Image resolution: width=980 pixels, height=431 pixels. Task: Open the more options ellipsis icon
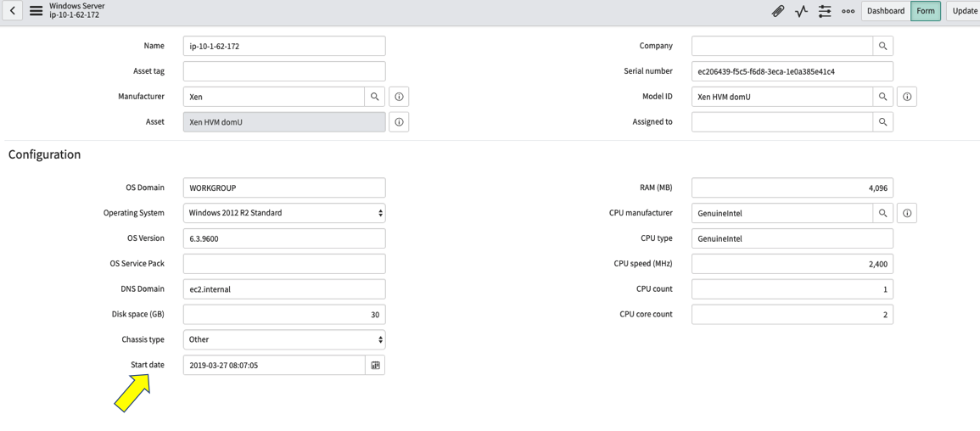(x=848, y=11)
